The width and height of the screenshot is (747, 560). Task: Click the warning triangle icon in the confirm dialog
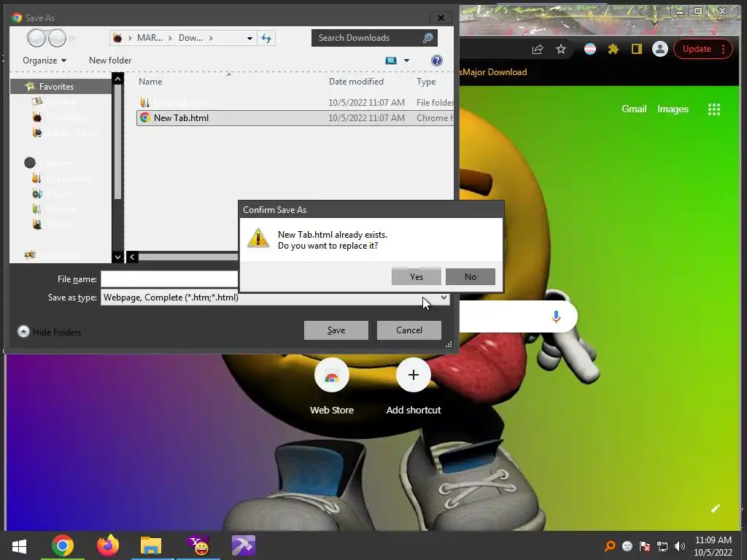[x=258, y=238]
